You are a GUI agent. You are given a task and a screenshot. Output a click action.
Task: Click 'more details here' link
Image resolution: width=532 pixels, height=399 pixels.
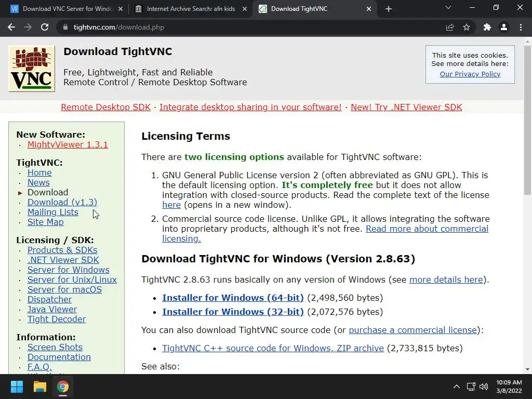pos(446,280)
